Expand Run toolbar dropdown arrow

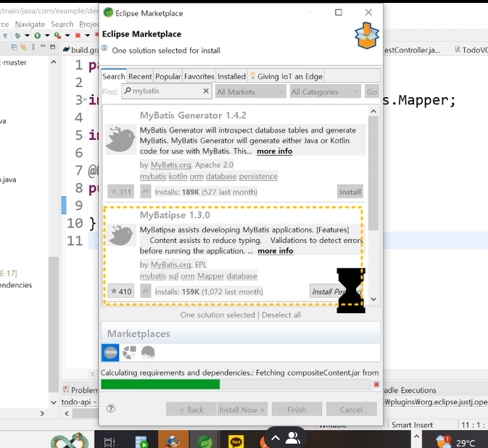(47, 36)
